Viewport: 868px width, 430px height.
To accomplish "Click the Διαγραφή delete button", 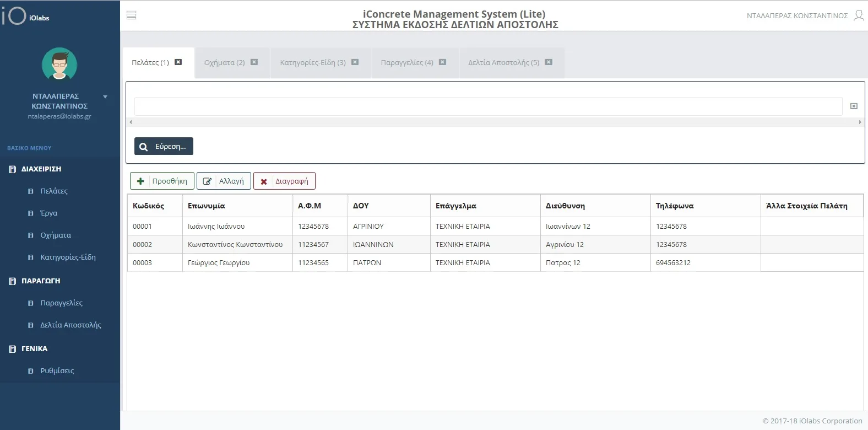I will point(284,181).
